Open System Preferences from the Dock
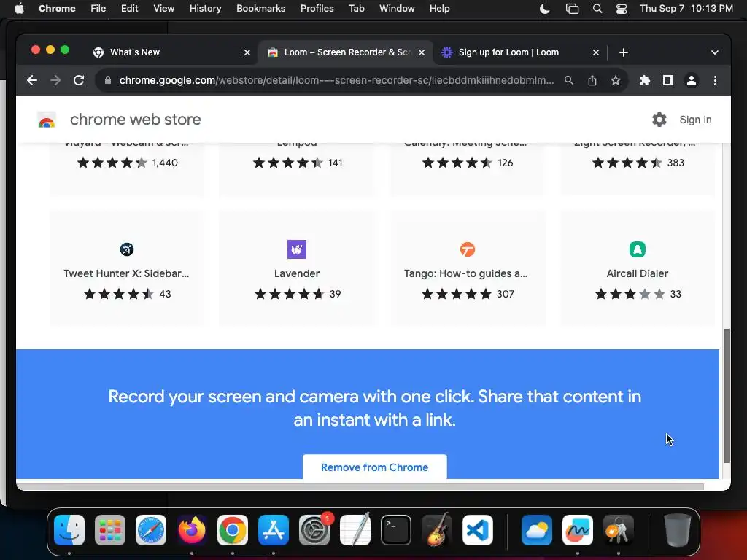 pyautogui.click(x=314, y=530)
